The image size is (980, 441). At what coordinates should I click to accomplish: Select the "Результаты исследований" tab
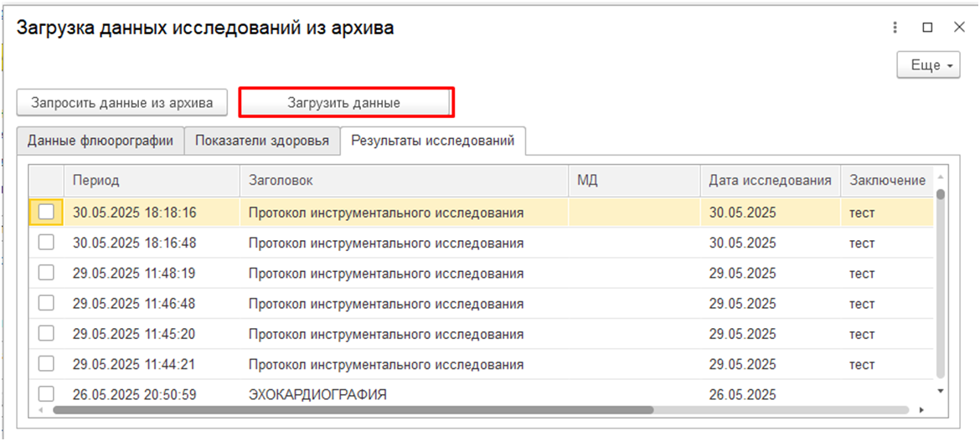tap(432, 141)
